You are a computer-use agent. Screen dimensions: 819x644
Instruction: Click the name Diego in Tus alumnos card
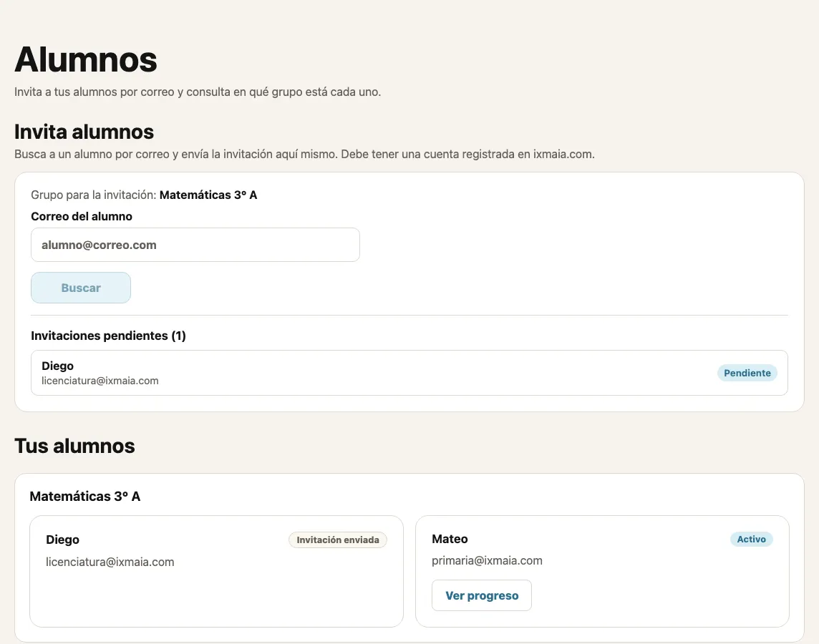(63, 540)
